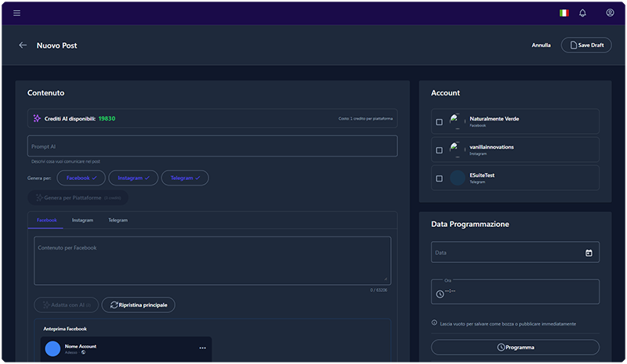Screen dimensions: 627x364
Task: Open the three-dot menu in Facebook preview
Action: (x=202, y=348)
